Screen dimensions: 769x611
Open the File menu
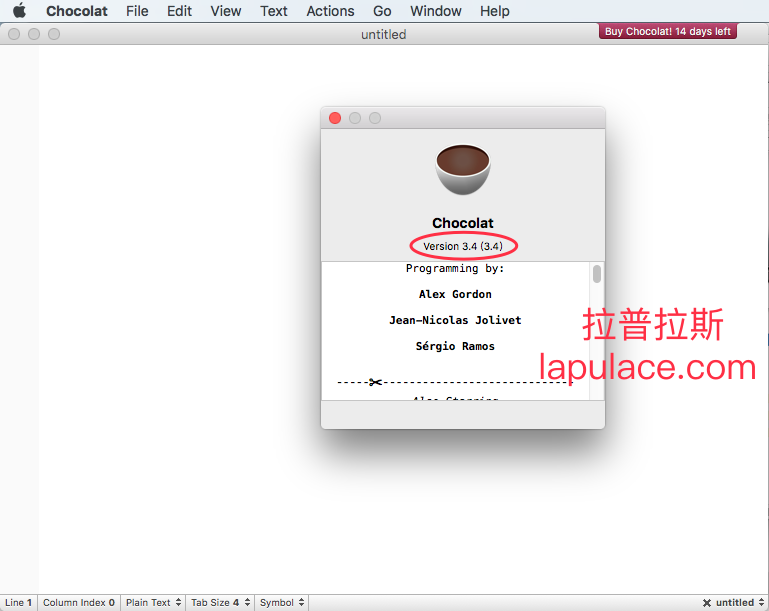point(137,11)
